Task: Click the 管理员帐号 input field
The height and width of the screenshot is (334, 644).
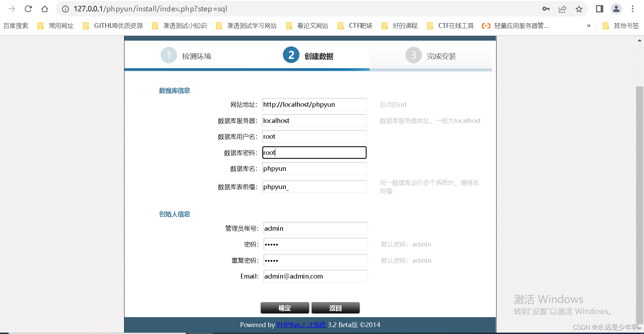Action: [x=316, y=228]
